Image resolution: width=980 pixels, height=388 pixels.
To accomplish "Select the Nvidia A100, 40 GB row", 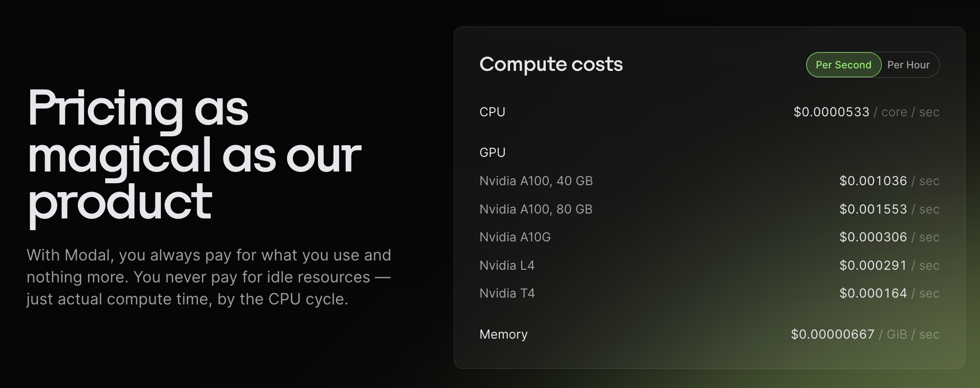I will coord(535,181).
